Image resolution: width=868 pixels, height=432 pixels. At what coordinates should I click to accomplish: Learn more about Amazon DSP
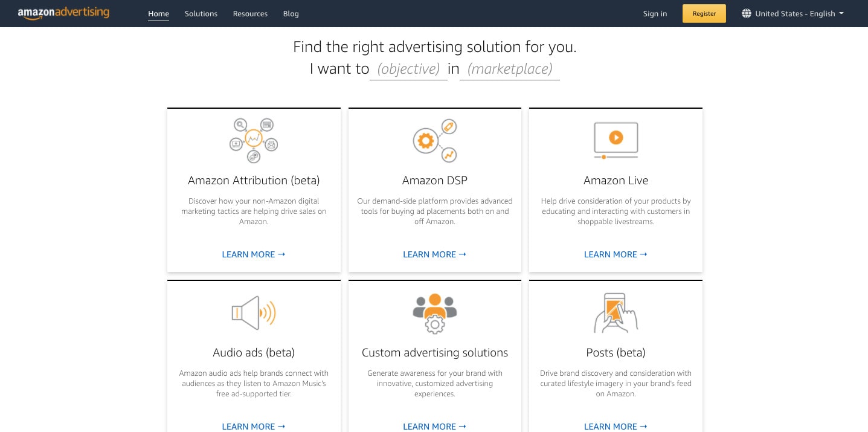[434, 254]
